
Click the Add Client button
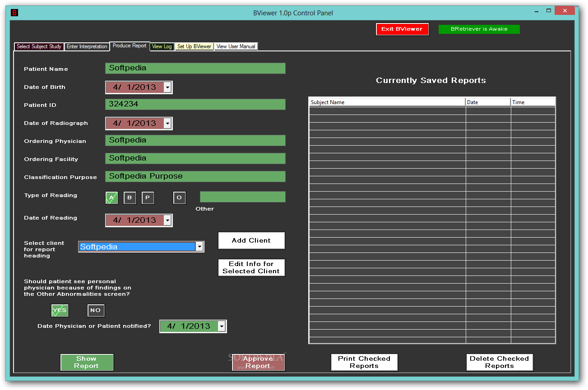tap(251, 240)
